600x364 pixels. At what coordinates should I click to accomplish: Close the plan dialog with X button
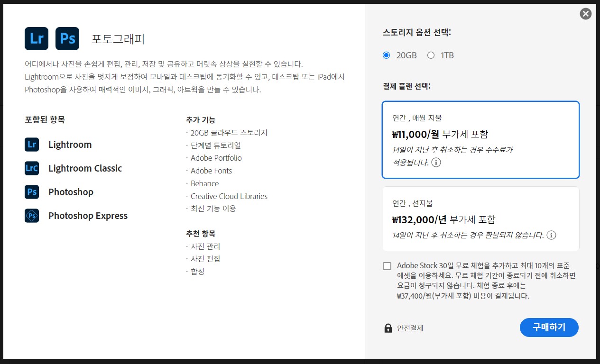[x=586, y=14]
